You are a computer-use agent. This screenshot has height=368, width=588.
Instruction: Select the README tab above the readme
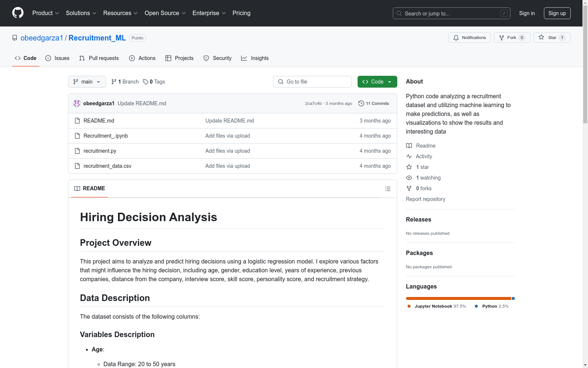pyautogui.click(x=90, y=188)
